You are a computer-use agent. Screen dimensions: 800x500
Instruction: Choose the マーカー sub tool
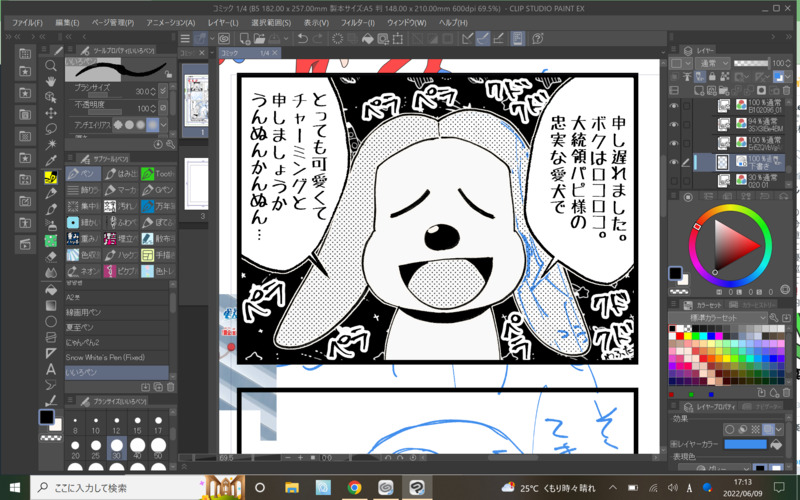pos(120,190)
